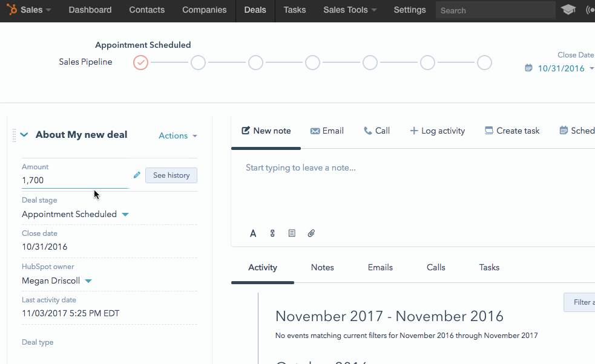Click the November 2017 - November 2016 heading
595x364 pixels.
pos(389,316)
